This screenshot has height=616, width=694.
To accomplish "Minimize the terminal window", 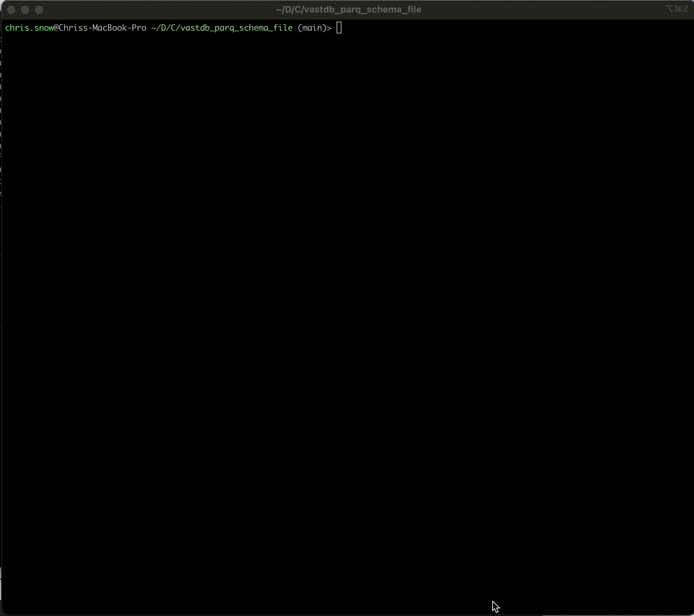I will [25, 10].
